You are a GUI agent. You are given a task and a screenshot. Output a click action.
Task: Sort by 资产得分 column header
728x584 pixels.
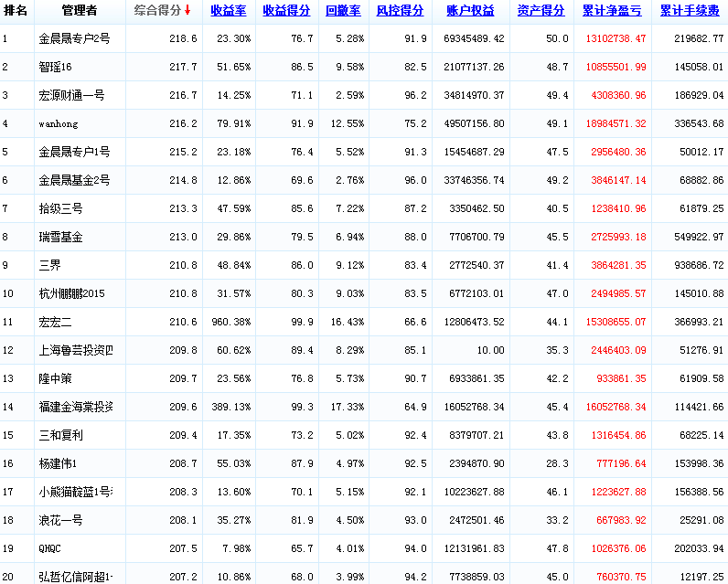(x=541, y=11)
